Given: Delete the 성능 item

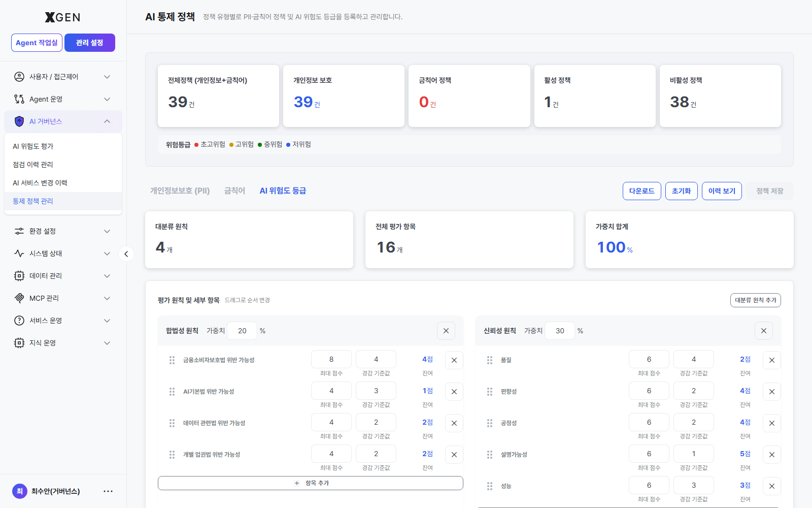Looking at the screenshot, I should (772, 486).
